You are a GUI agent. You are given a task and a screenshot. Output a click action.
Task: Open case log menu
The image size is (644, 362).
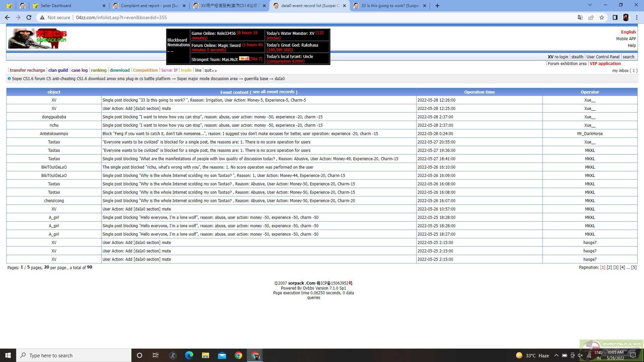pos(79,70)
